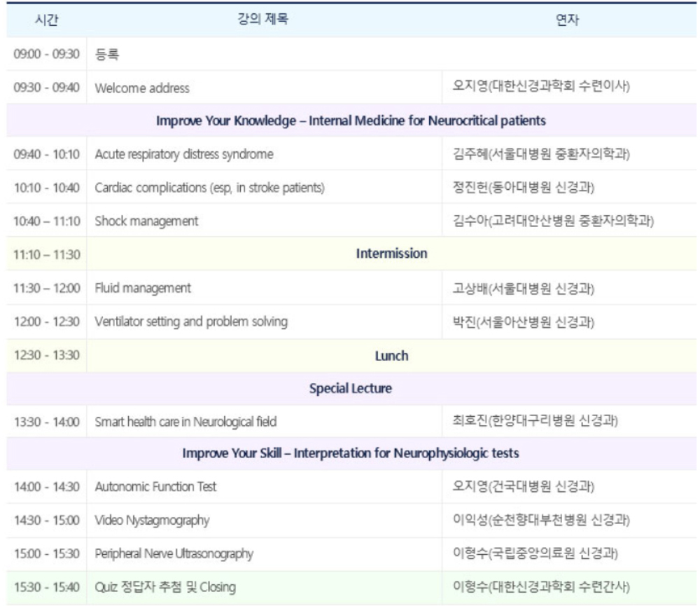Click the '10:40 – 11:10' time cell
The width and height of the screenshot is (700, 606).
pyautogui.click(x=46, y=221)
